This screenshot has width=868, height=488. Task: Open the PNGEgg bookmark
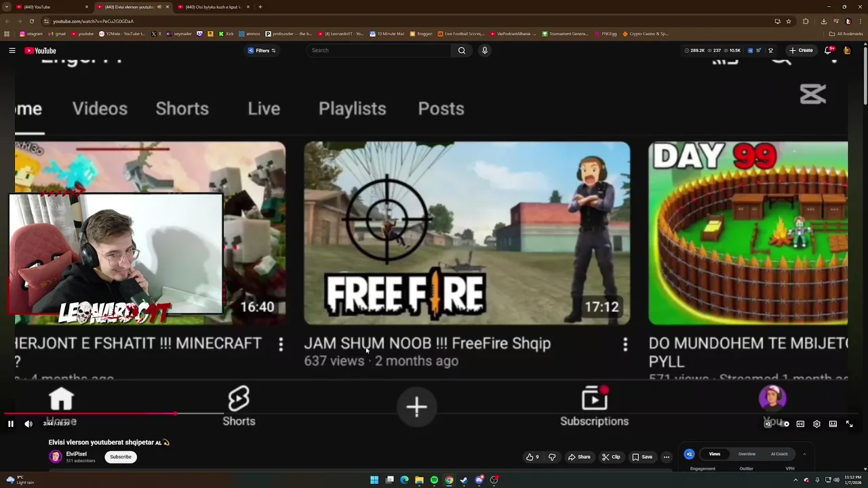[x=606, y=33]
